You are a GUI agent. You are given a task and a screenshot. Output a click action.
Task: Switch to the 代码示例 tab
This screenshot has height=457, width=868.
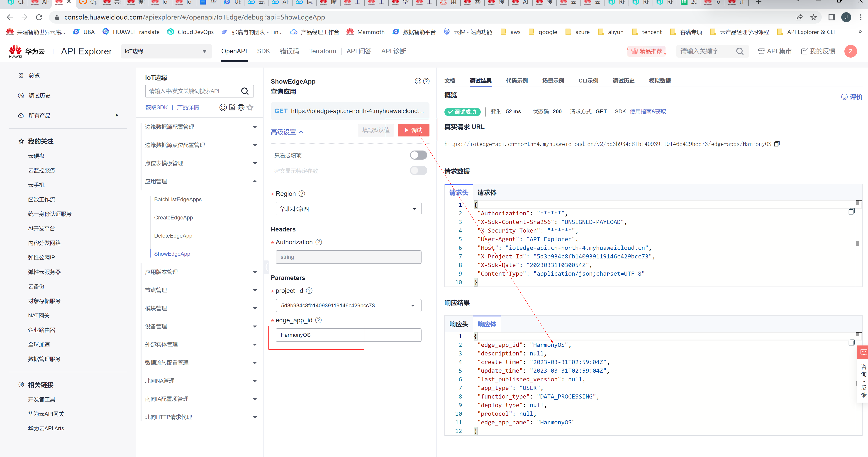pos(517,81)
